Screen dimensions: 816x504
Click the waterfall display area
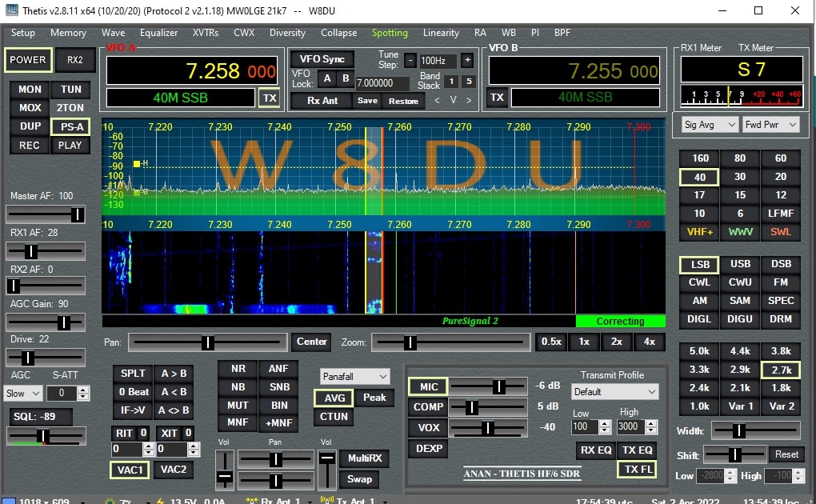383,272
